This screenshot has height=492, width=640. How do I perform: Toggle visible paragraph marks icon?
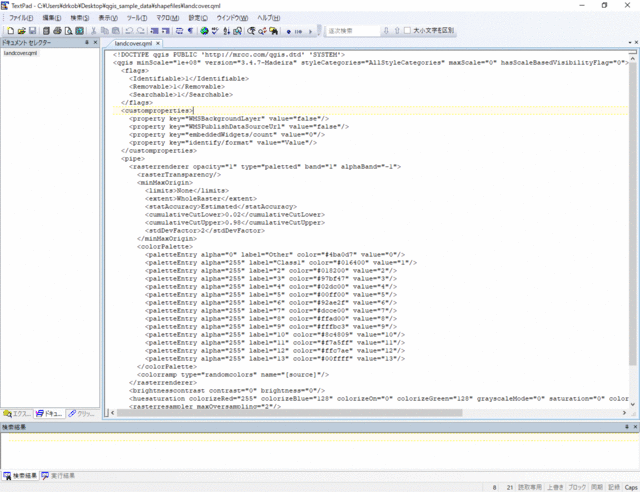(x=190, y=31)
